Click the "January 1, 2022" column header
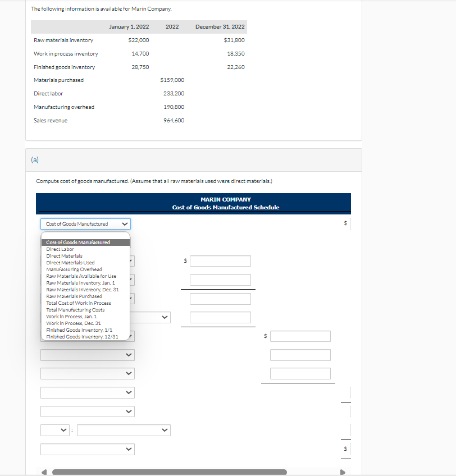456x476 pixels. pos(129,27)
